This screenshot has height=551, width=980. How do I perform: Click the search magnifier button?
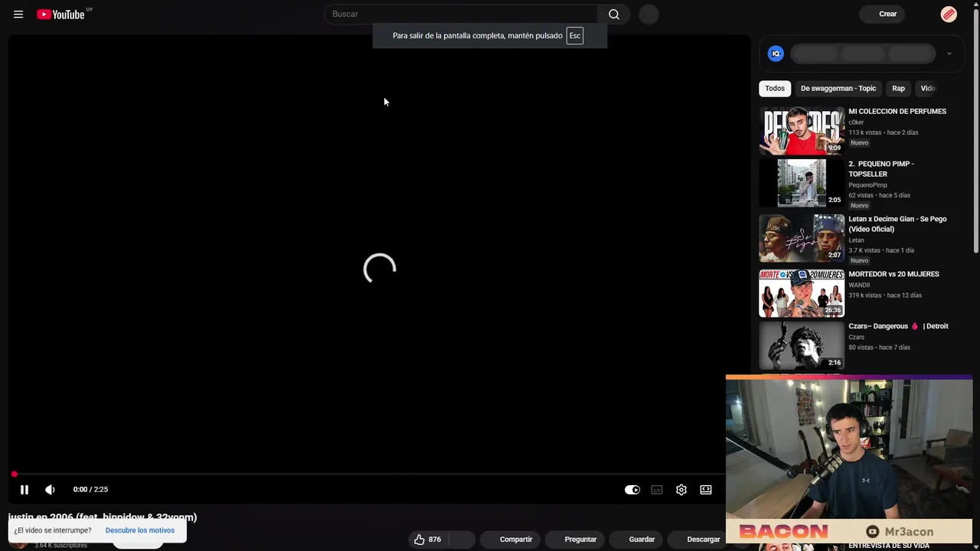(x=614, y=14)
